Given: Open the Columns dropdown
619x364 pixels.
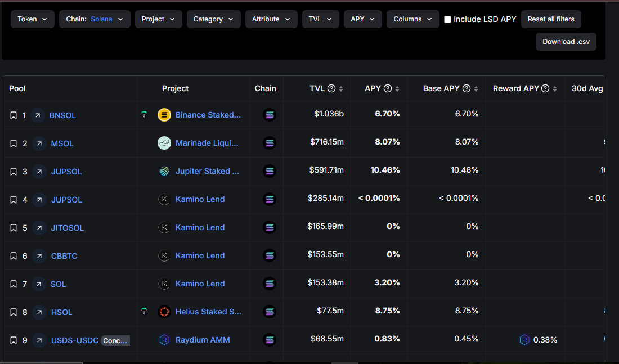Looking at the screenshot, I should click(x=413, y=19).
